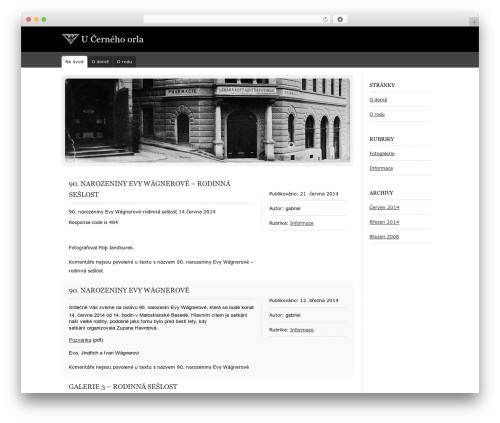Click the Stránky sidebar heading
The height and width of the screenshot is (423, 500).
pos(382,85)
